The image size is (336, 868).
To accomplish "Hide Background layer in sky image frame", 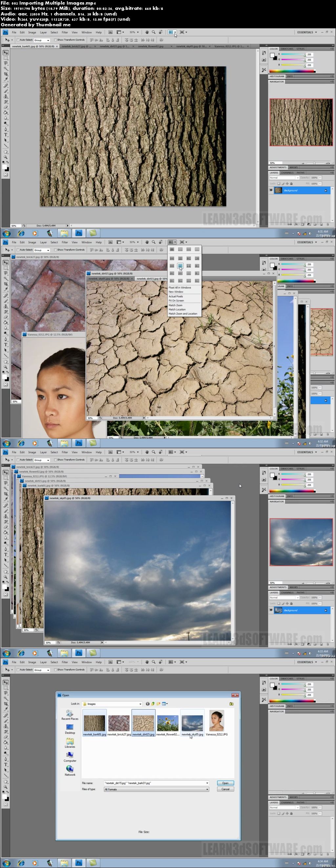I will coord(271,610).
